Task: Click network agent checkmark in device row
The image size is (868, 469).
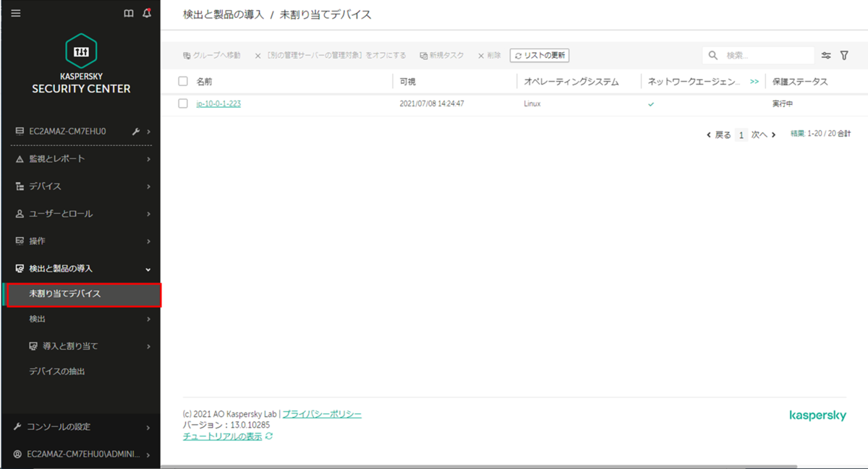Action: pos(651,104)
